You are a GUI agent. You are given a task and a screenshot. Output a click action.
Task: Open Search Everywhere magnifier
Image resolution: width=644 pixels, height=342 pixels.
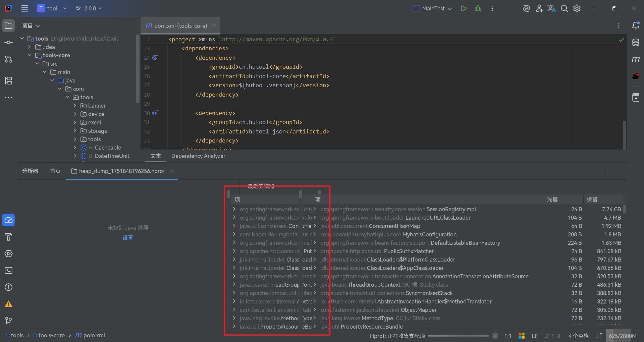[x=565, y=8]
